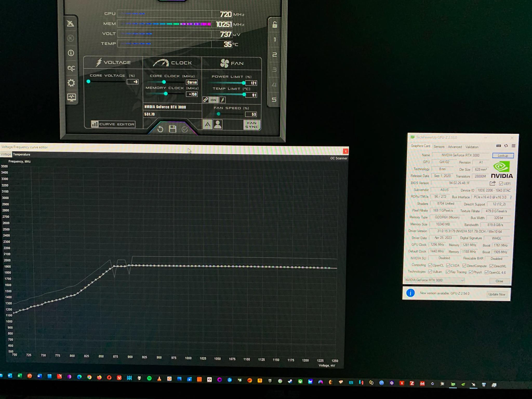
Task: Click the GPU-Z screenshot camera icon
Action: tap(498, 146)
